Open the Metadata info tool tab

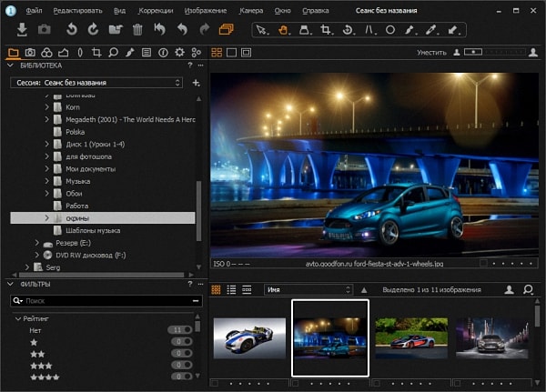(163, 53)
